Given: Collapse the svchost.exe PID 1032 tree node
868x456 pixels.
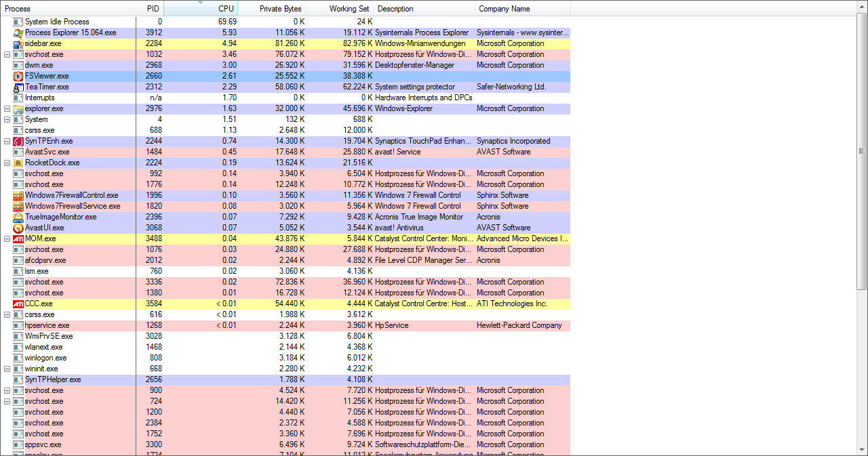Looking at the screenshot, I should (x=7, y=54).
